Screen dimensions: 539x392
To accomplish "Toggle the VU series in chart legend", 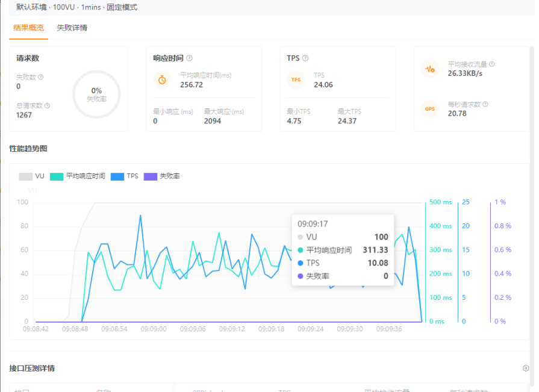I will tap(32, 176).
